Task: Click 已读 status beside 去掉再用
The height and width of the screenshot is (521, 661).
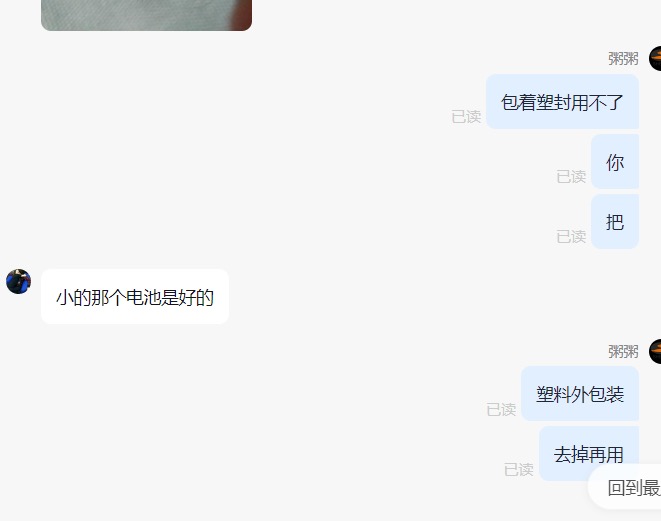Action: click(x=519, y=469)
